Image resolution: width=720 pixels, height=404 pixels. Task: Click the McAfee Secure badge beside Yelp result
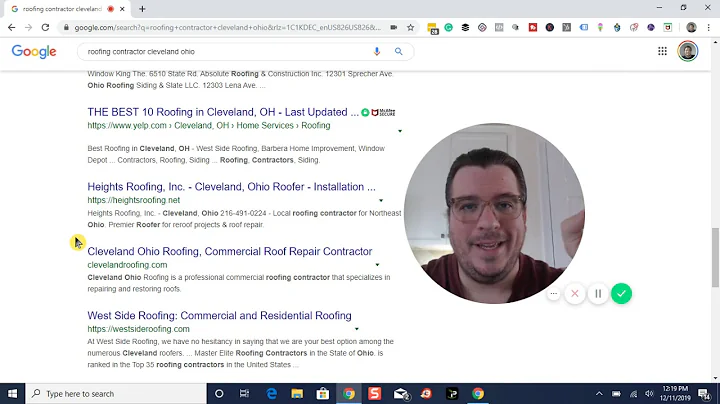[x=383, y=112]
